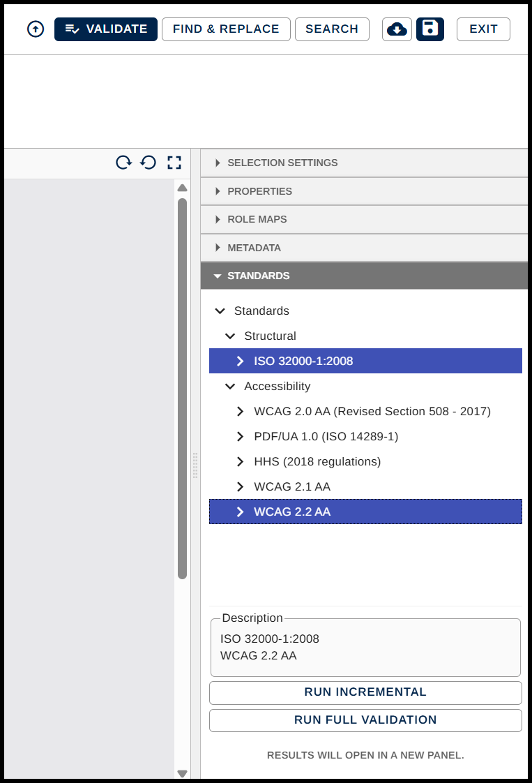532x783 pixels.
Task: Click ISO 32000-1:2008 in Description box
Action: pyautogui.click(x=270, y=639)
